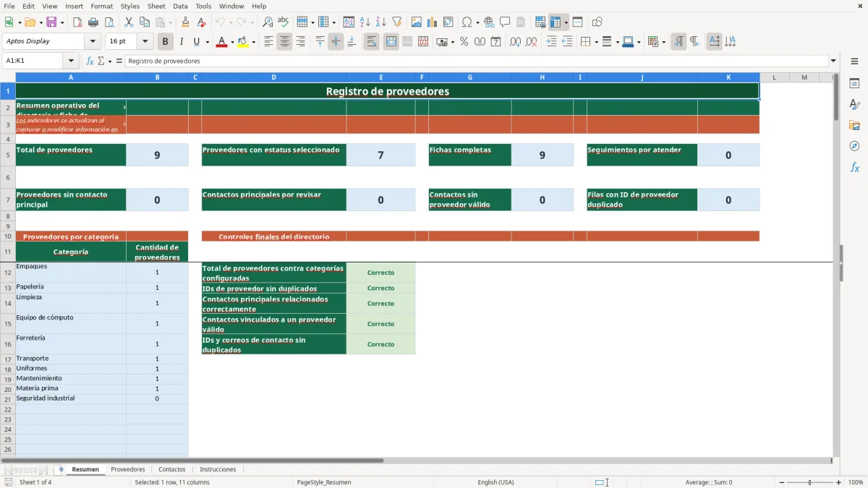The height and width of the screenshot is (488, 868).
Task: Expand the Name Box dropdown
Action: point(71,61)
